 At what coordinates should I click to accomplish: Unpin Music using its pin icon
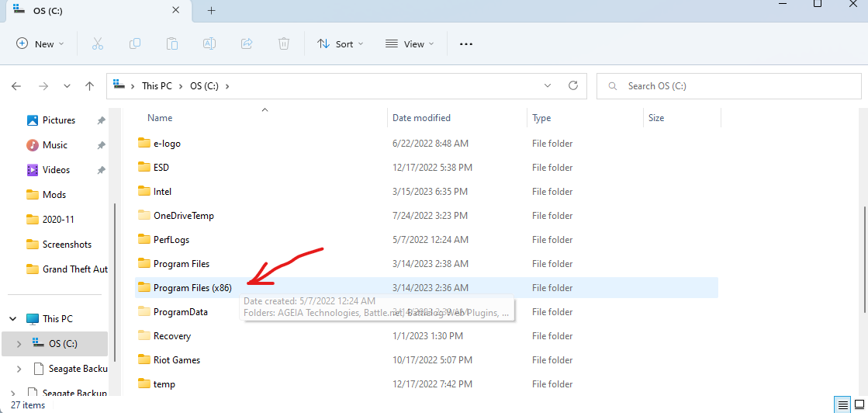[101, 145]
